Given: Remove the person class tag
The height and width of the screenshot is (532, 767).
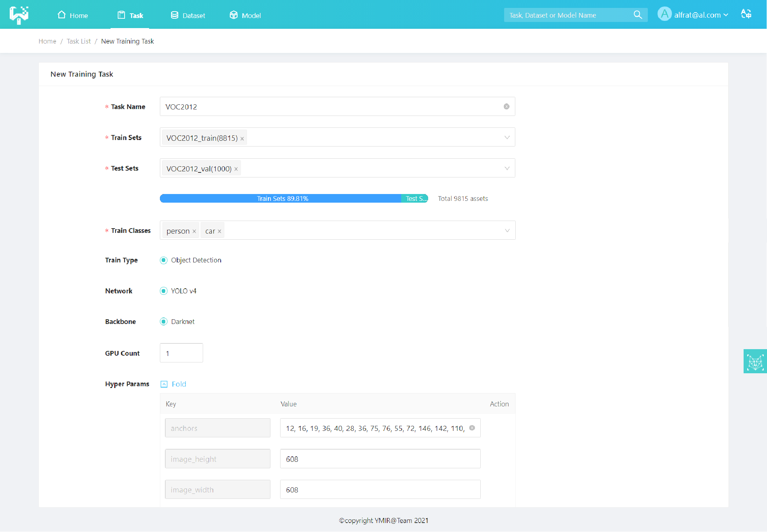Looking at the screenshot, I should pyautogui.click(x=194, y=231).
